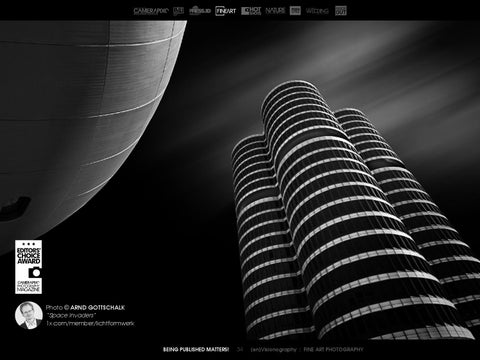Screen dimensions: 480x360
Task: Open the Camerapixo logo in top navigation
Action: [x=151, y=11]
